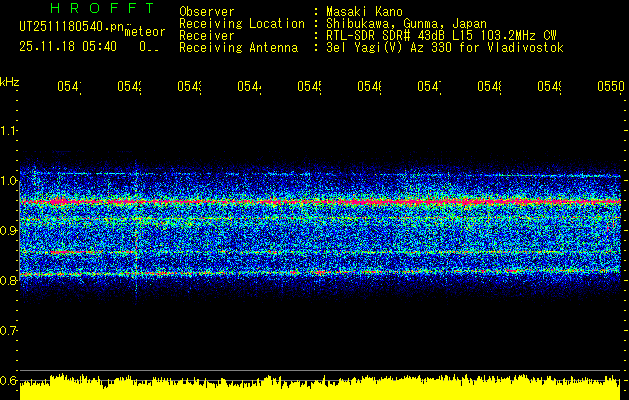Screen dimensions: 629x400
Task: Click the 0550 time marker
Action: coord(611,87)
